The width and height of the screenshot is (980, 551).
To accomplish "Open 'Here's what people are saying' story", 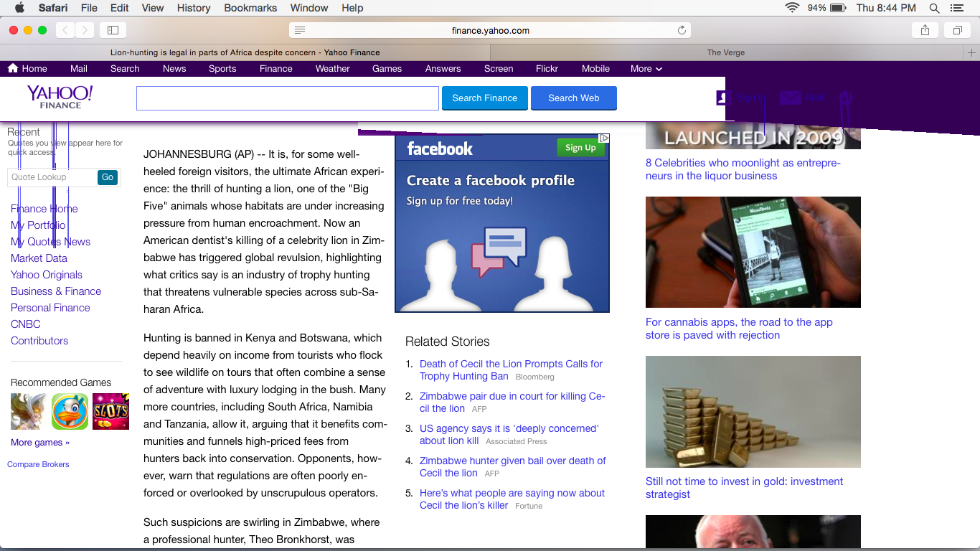I will point(512,499).
